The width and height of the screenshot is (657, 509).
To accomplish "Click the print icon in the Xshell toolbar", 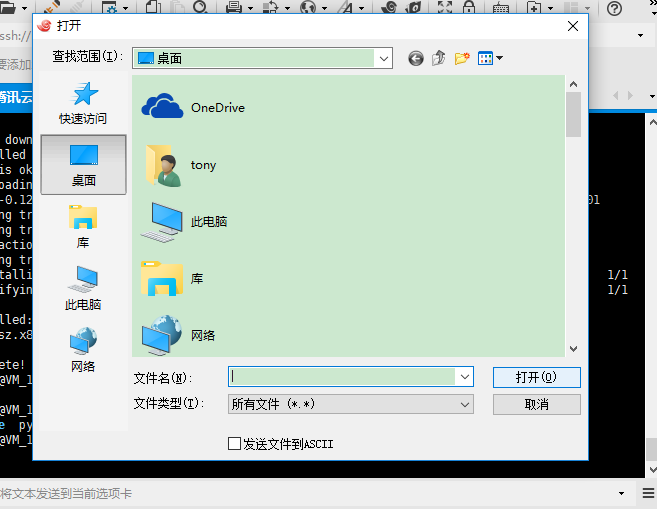I will coord(234,7).
